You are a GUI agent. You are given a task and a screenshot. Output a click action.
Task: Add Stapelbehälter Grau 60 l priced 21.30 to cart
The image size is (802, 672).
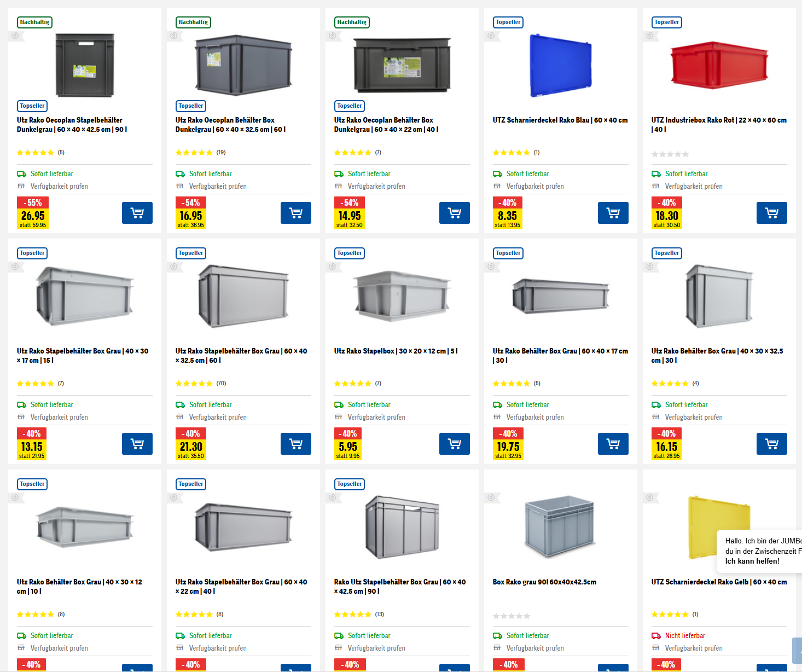pos(296,444)
